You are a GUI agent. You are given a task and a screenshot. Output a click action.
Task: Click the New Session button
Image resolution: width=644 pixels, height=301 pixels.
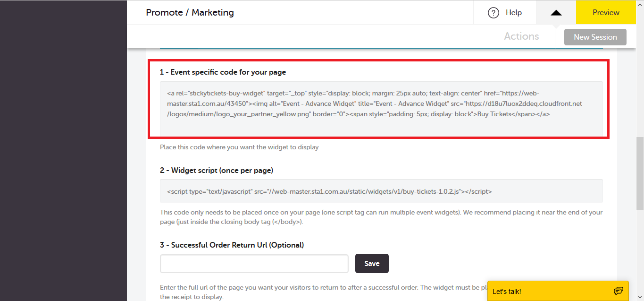(x=595, y=37)
